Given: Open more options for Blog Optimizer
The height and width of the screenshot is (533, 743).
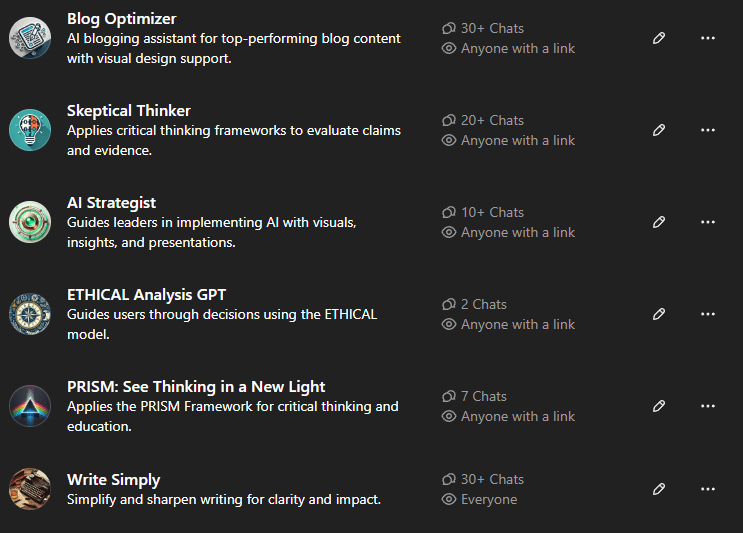Looking at the screenshot, I should (x=708, y=38).
